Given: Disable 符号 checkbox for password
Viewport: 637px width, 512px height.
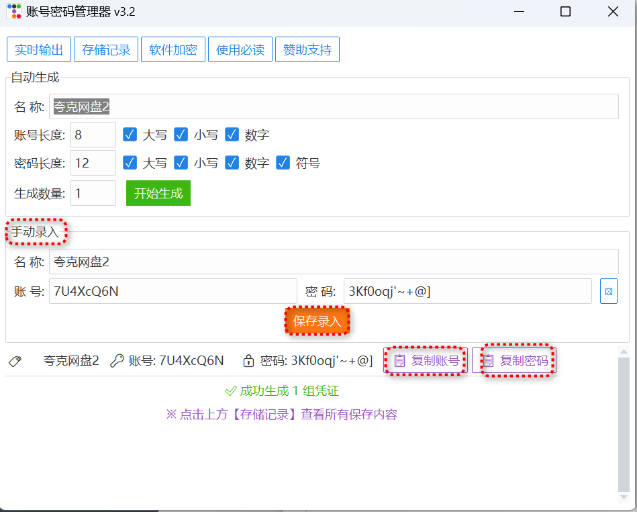Looking at the screenshot, I should pyautogui.click(x=283, y=163).
